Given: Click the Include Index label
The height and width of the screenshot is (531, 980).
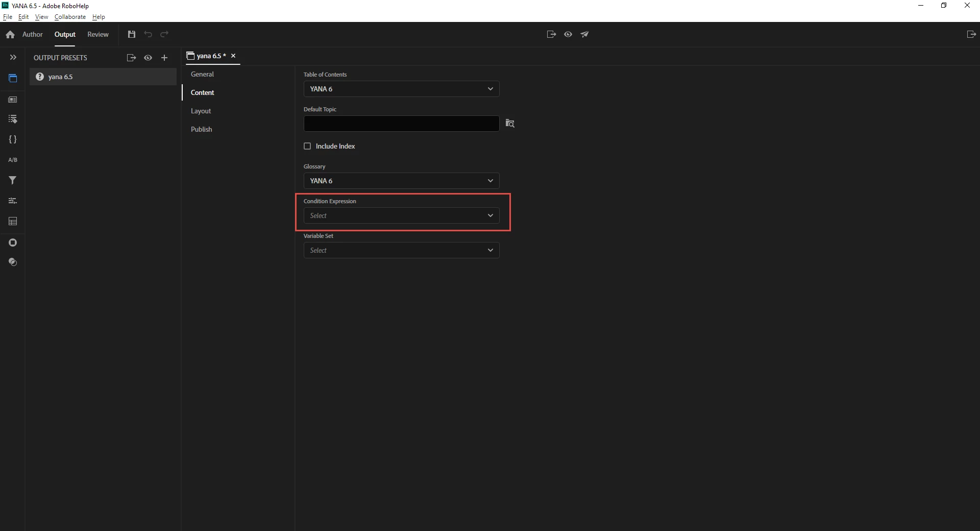Looking at the screenshot, I should point(335,146).
